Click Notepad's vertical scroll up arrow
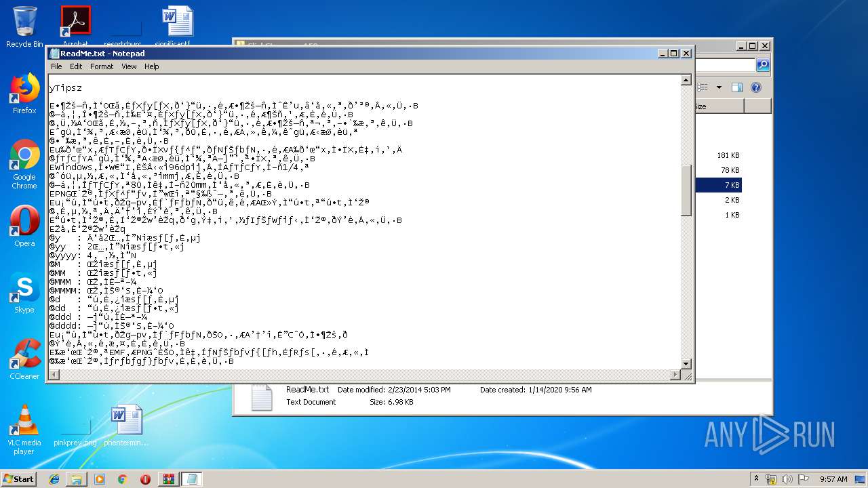The width and height of the screenshot is (868, 488). 686,81
